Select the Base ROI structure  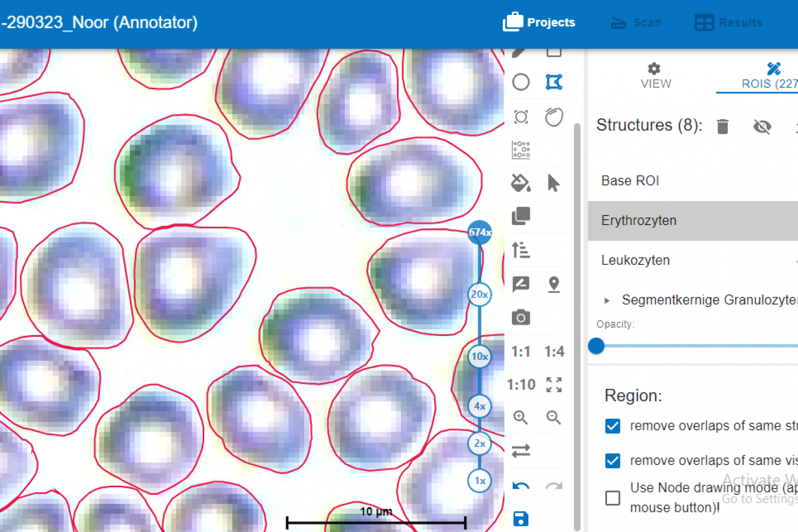(630, 181)
